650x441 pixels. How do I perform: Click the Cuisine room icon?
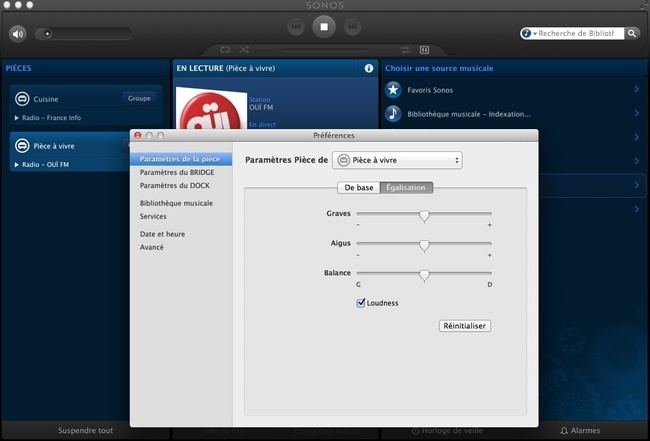point(22,99)
